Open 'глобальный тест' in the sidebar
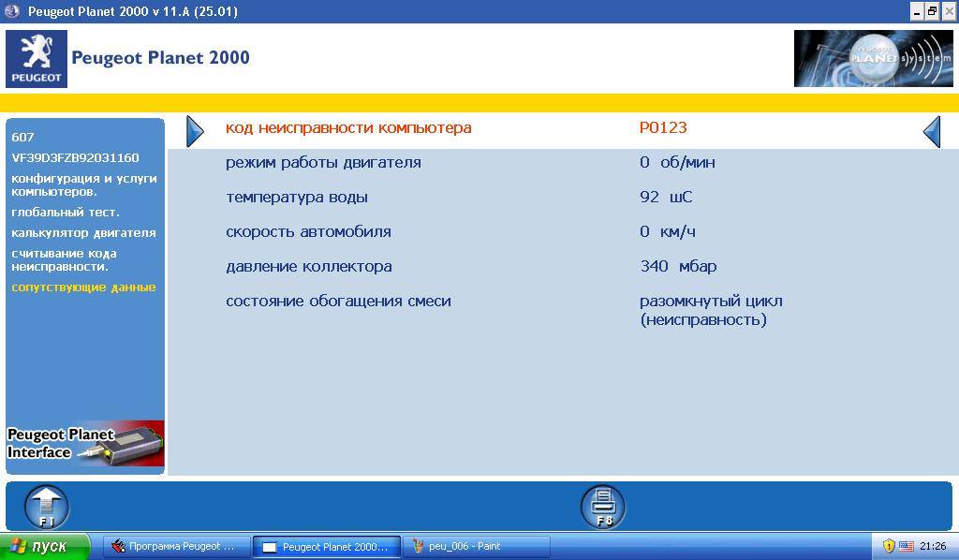The width and height of the screenshot is (959, 560). (66, 212)
